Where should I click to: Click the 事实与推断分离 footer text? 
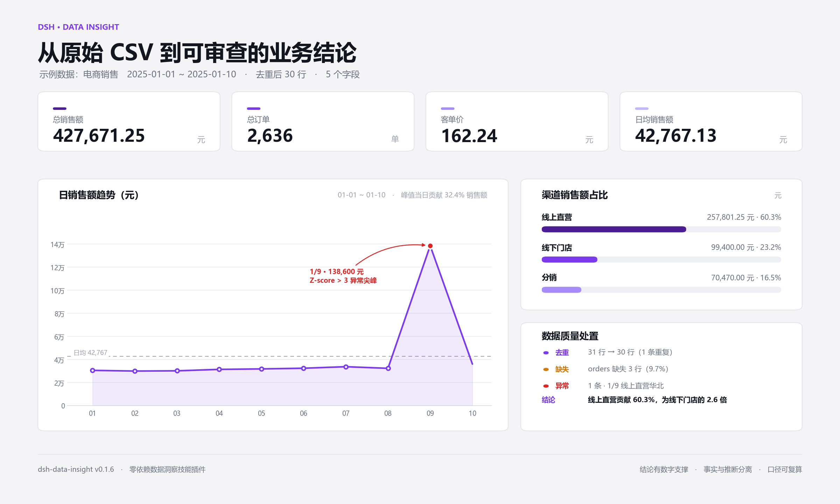728,469
